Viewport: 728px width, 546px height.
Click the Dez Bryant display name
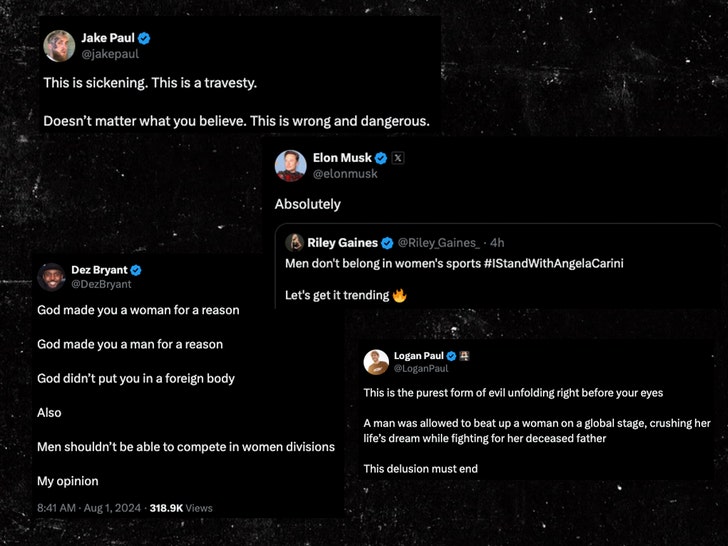(99, 270)
